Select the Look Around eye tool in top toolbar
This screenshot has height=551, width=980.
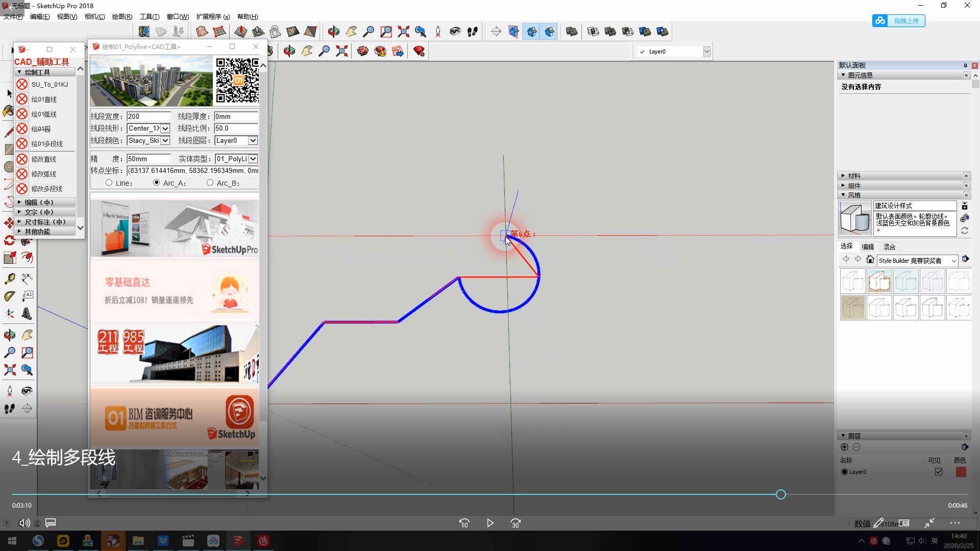click(455, 32)
